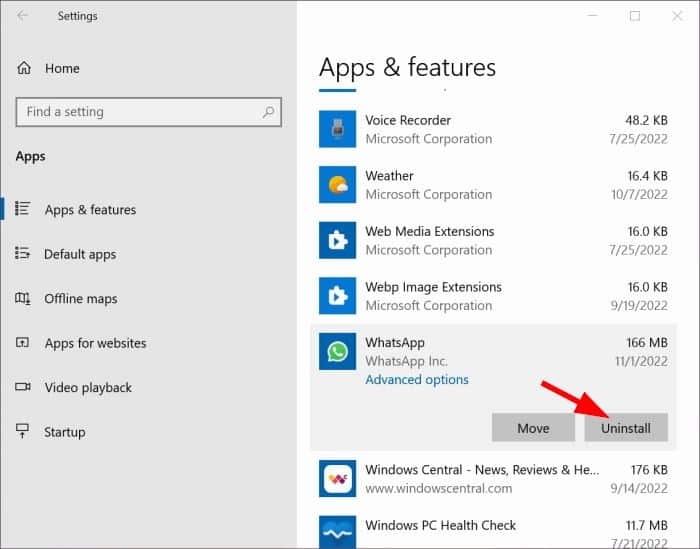700x549 pixels.
Task: Select the Voice Recorder entry name
Action: tap(408, 120)
